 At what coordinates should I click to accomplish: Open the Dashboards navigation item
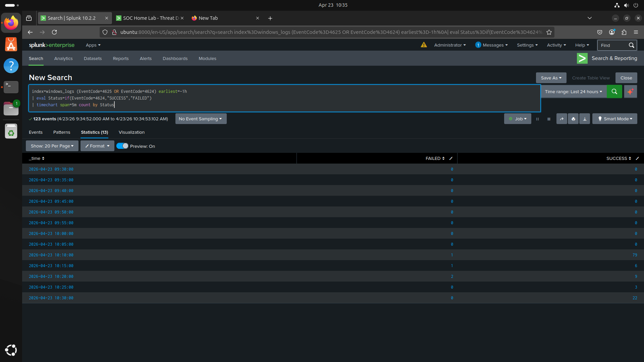[x=175, y=59]
